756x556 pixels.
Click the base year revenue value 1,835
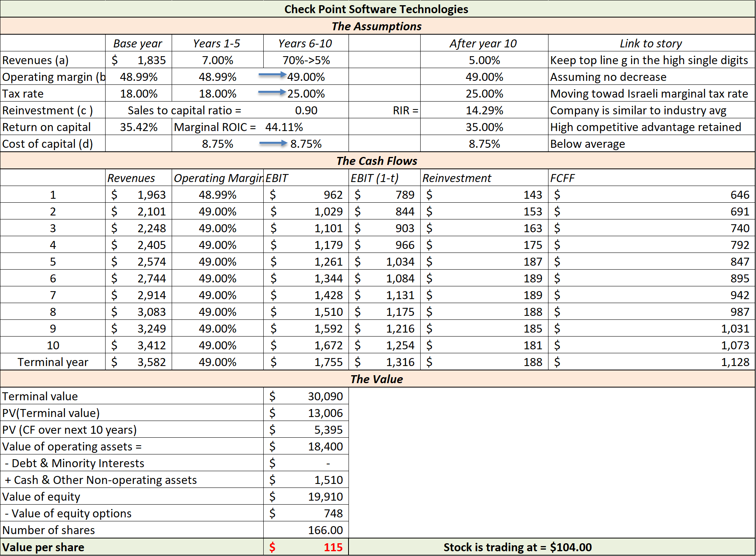pos(151,60)
